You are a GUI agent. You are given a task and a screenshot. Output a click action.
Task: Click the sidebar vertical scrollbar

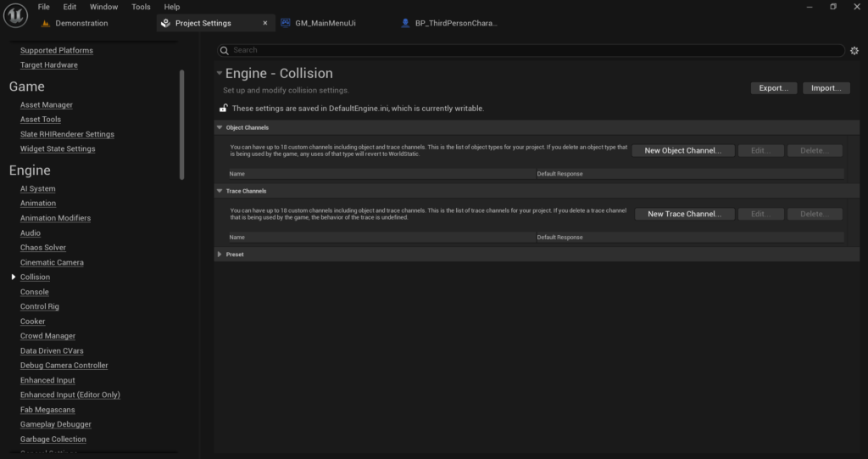[181, 124]
